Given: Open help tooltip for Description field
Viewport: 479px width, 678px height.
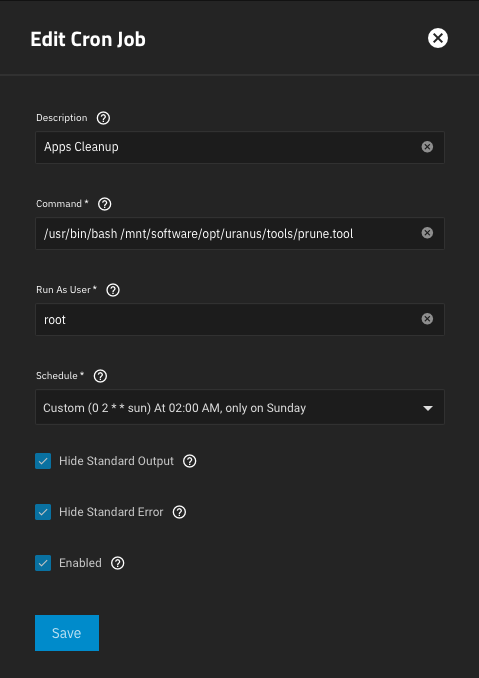Looking at the screenshot, I should click(x=103, y=118).
